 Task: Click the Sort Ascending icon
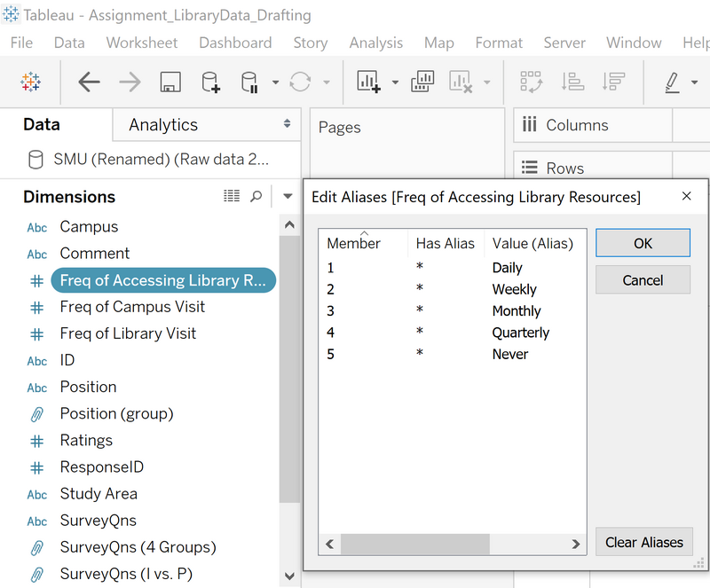[x=572, y=82]
